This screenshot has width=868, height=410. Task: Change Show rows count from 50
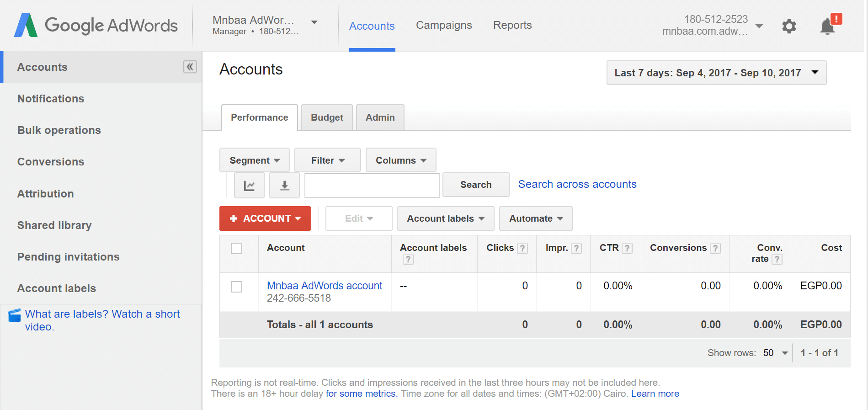(x=776, y=353)
